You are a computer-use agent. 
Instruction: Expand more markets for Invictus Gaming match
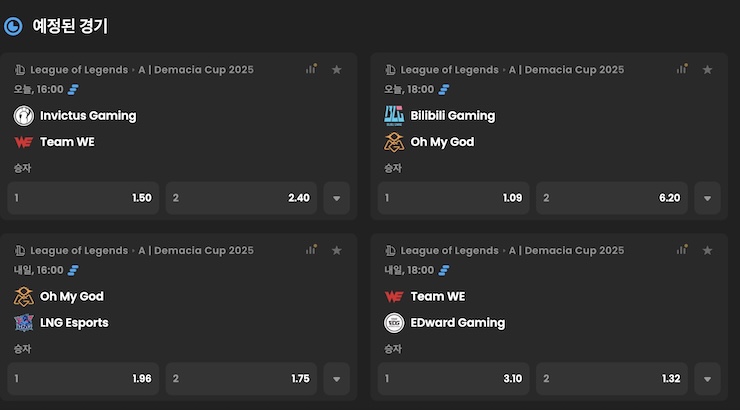[337, 198]
